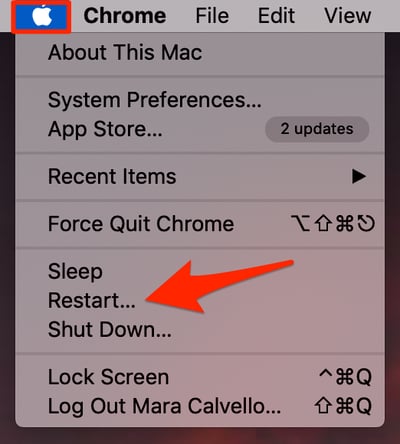Open System Preferences...
The image size is (400, 444).
(200, 100)
